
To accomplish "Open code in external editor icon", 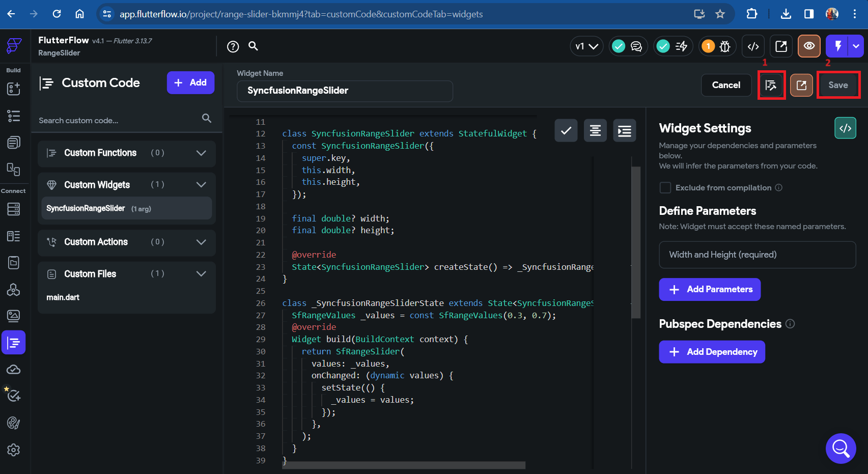I will click(x=801, y=85).
